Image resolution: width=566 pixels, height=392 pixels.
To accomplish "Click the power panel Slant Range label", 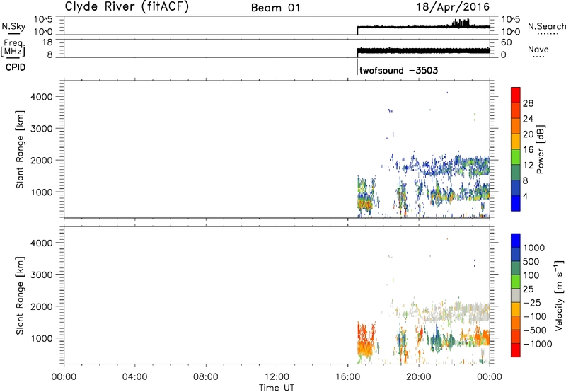I will pos(20,149).
